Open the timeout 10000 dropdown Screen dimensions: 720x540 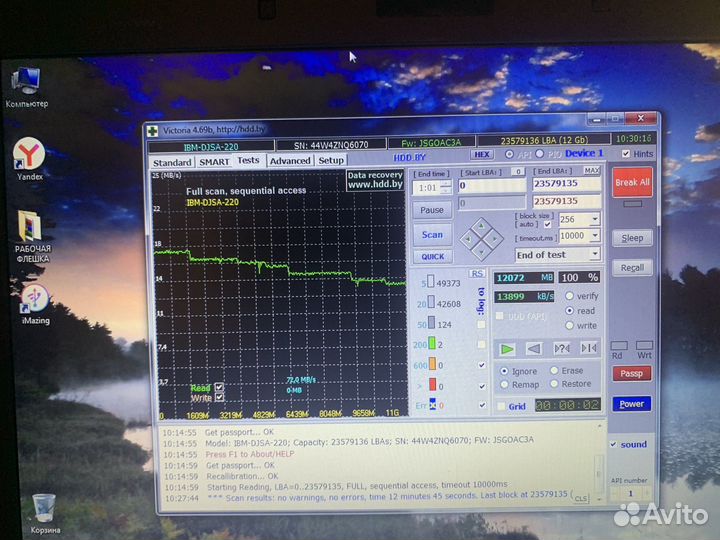tap(595, 236)
